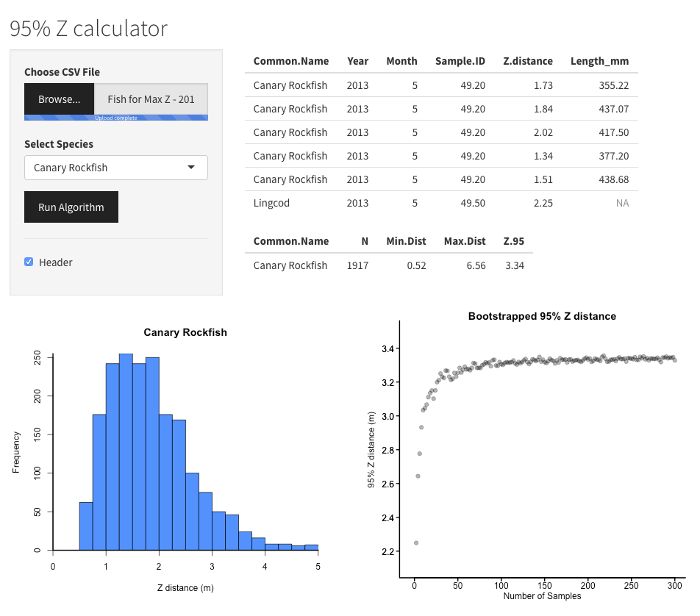Click the N value 1917 cell
The image size is (700, 616).
(357, 265)
